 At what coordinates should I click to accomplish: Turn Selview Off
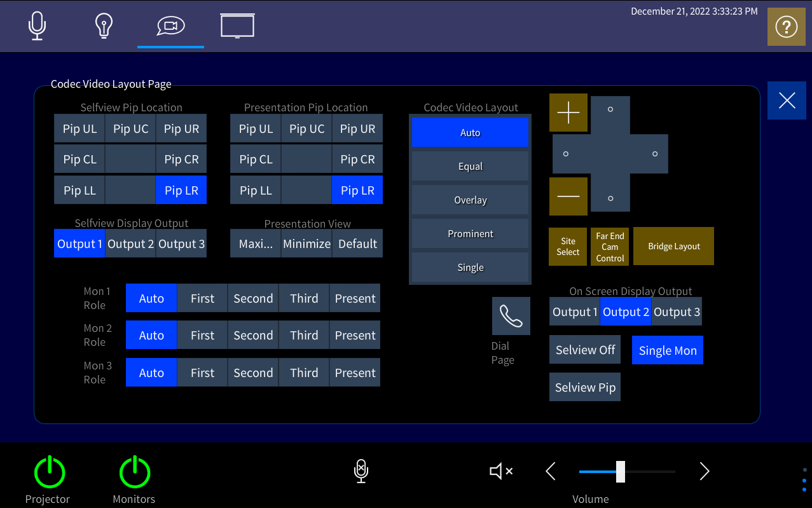584,349
